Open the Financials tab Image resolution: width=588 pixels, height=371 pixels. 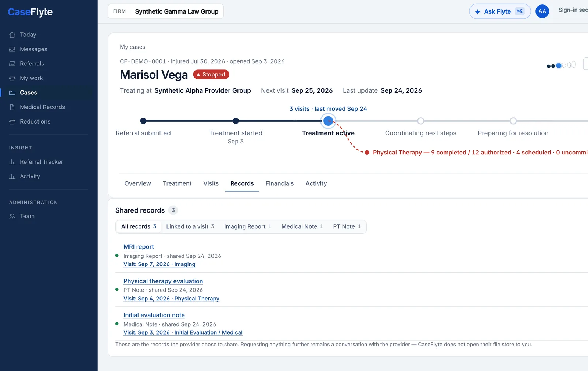coord(280,183)
